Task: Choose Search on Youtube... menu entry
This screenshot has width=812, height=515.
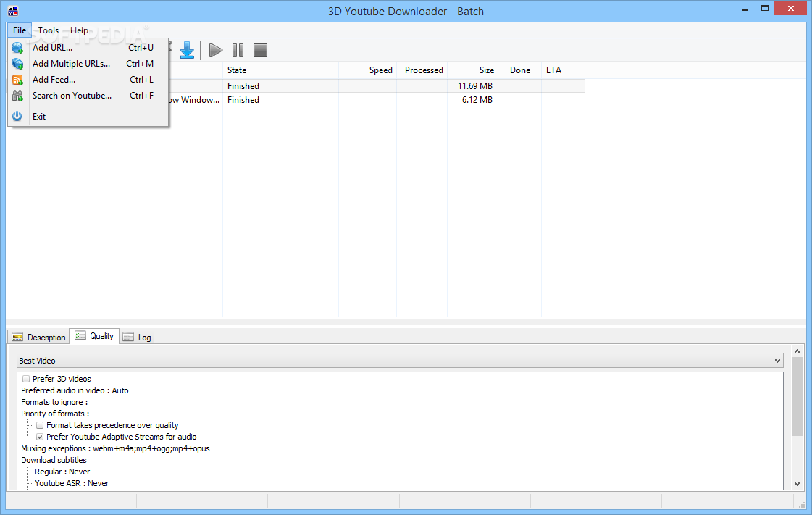Action: click(88, 95)
